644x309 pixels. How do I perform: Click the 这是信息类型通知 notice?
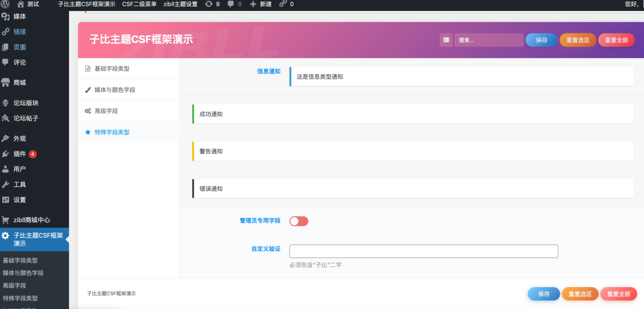coord(461,77)
